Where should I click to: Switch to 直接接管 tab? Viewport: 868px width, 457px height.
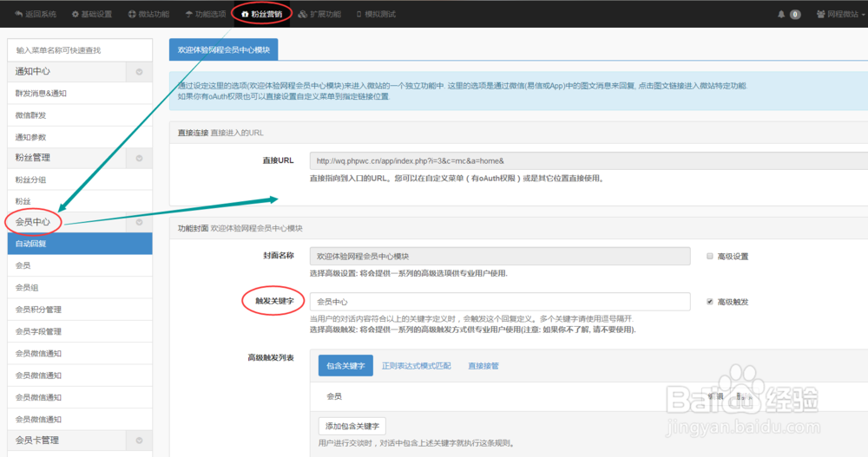click(483, 366)
